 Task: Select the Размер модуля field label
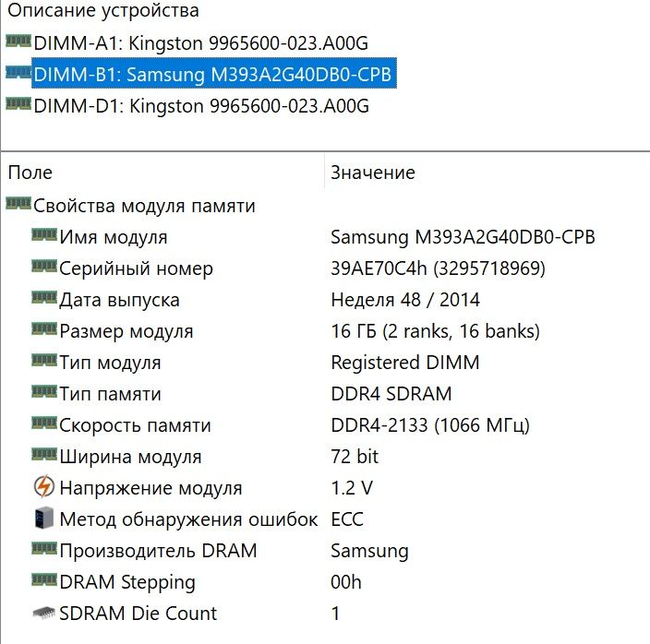(126, 332)
